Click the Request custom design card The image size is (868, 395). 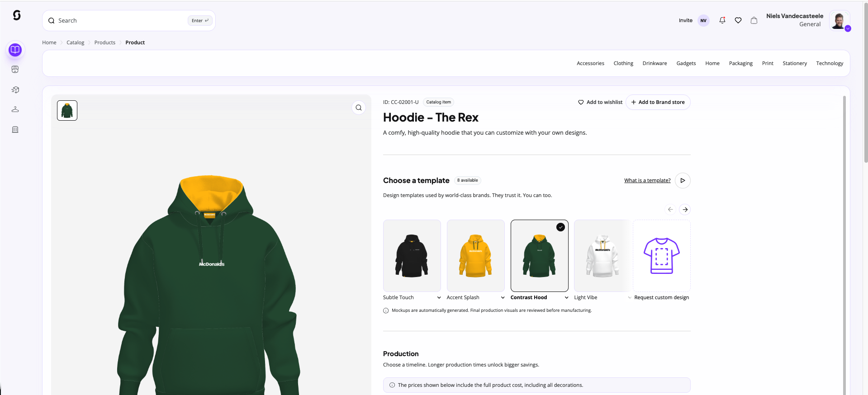click(662, 256)
